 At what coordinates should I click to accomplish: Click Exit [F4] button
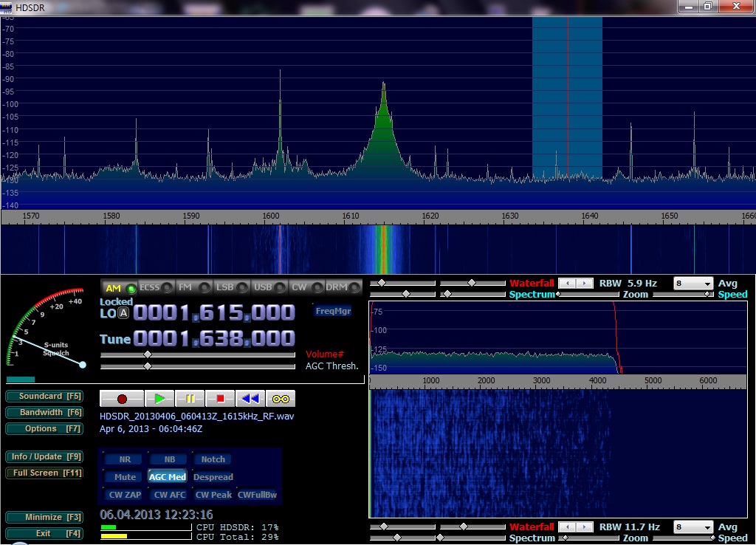click(44, 533)
